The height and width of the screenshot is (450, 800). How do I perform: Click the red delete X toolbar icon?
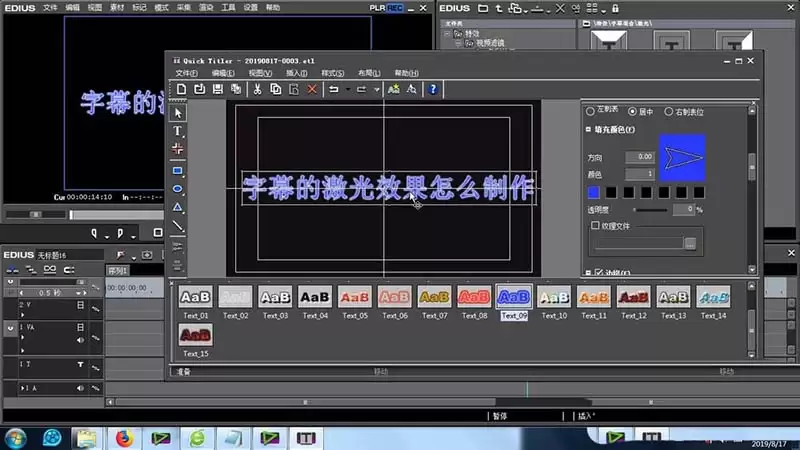(312, 89)
